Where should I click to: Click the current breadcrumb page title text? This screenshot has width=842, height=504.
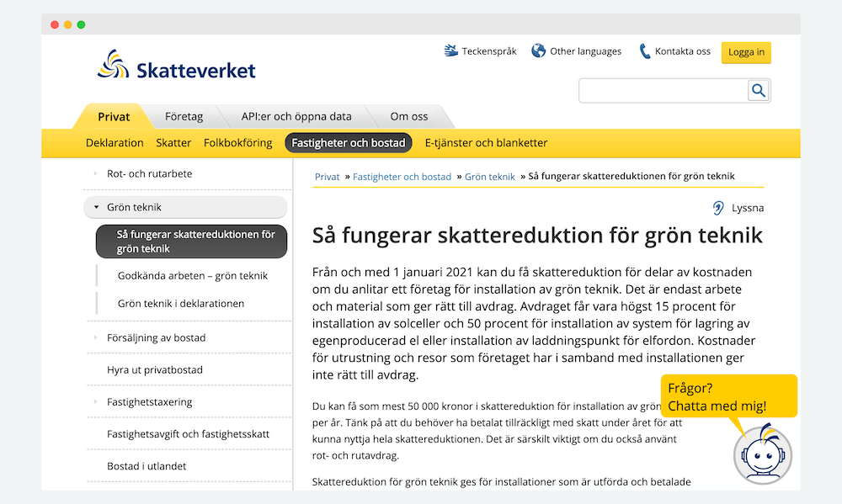[x=631, y=176]
